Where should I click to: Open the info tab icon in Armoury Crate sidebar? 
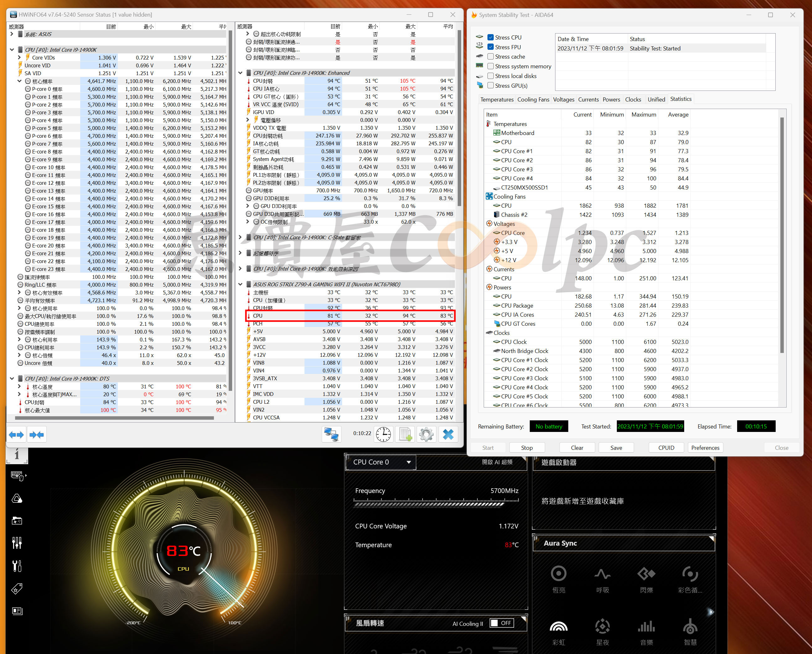(x=17, y=455)
